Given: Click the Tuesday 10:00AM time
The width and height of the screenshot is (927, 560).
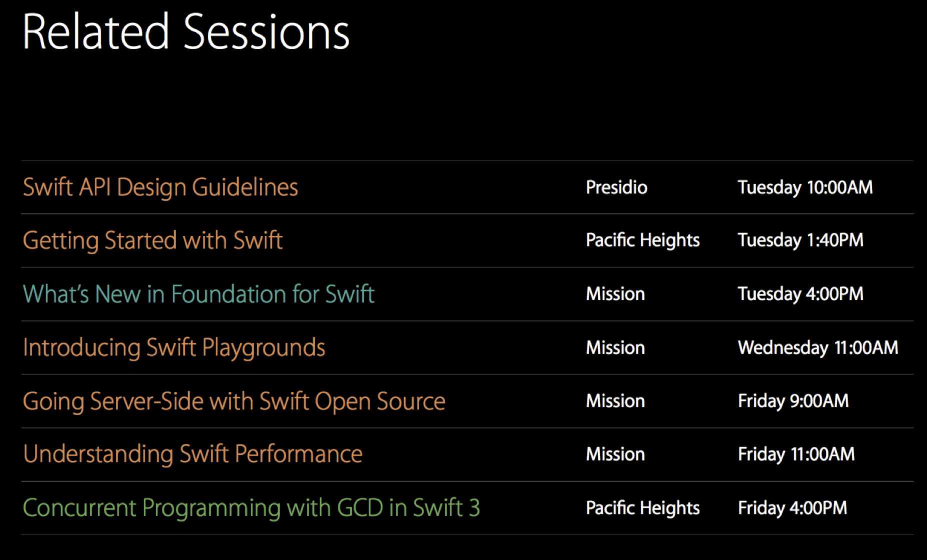Looking at the screenshot, I should click(x=805, y=188).
